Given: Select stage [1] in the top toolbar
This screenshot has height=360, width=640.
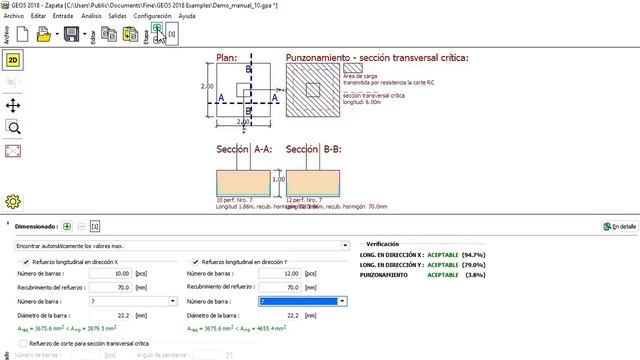Looking at the screenshot, I should pyautogui.click(x=172, y=34).
